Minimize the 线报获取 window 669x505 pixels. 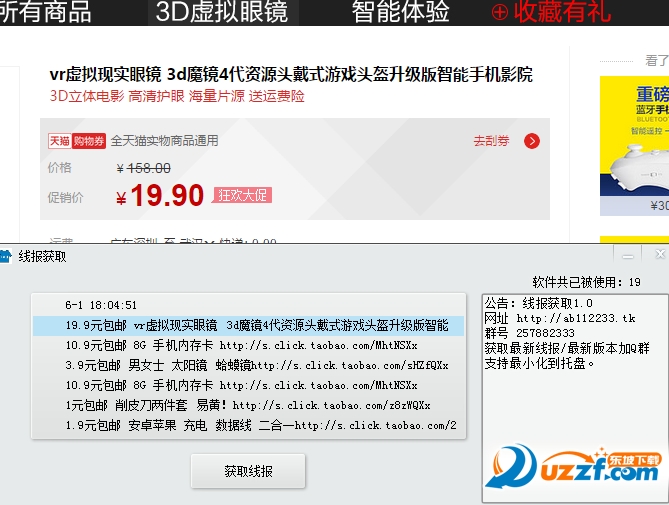(x=628, y=255)
